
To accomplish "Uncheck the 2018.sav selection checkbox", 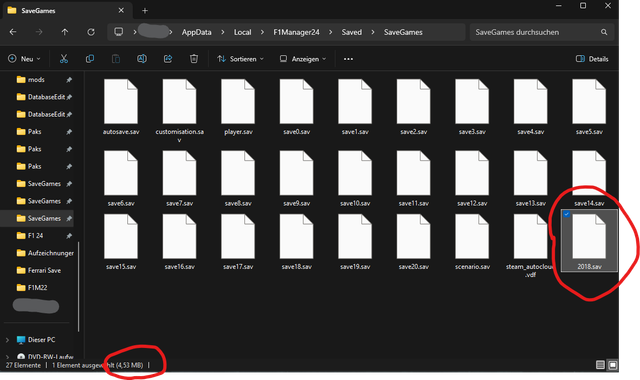I will (567, 214).
